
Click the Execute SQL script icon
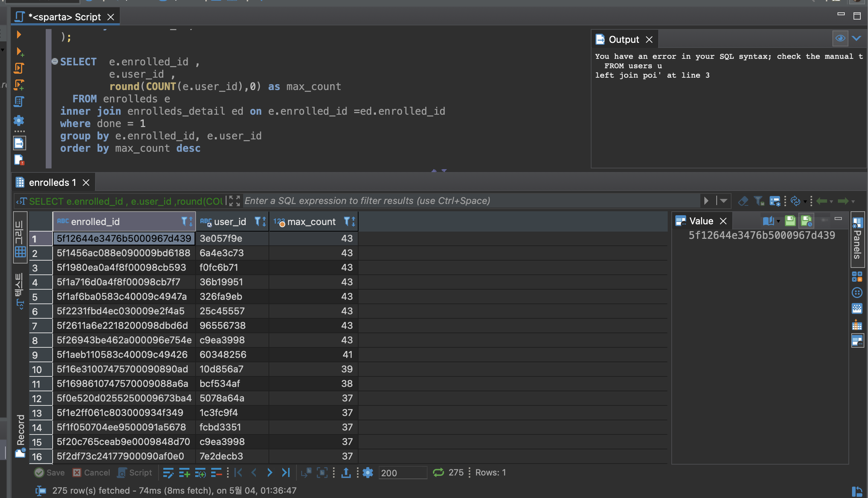coord(19,68)
